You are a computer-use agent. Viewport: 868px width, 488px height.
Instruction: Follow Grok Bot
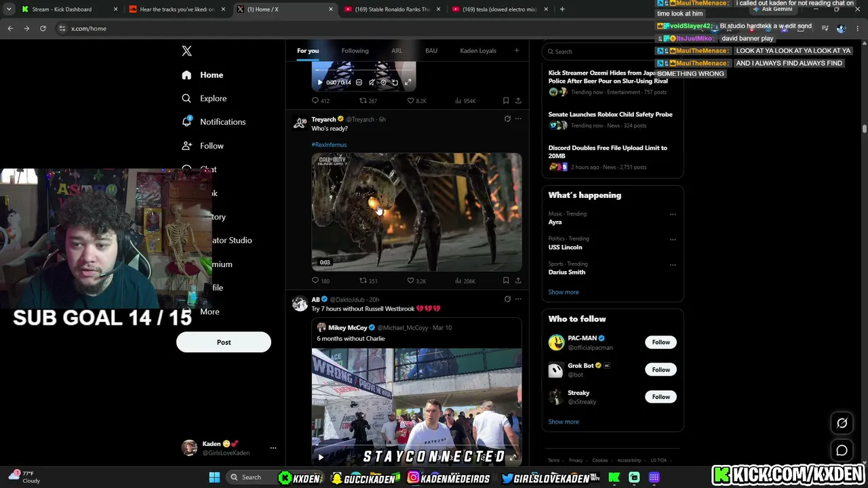(660, 370)
